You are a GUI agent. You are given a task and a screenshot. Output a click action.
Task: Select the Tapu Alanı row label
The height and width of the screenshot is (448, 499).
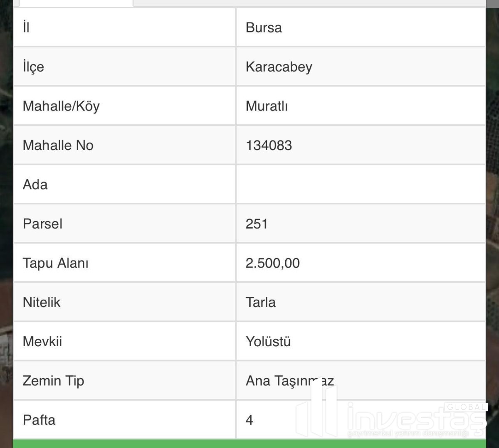point(55,263)
